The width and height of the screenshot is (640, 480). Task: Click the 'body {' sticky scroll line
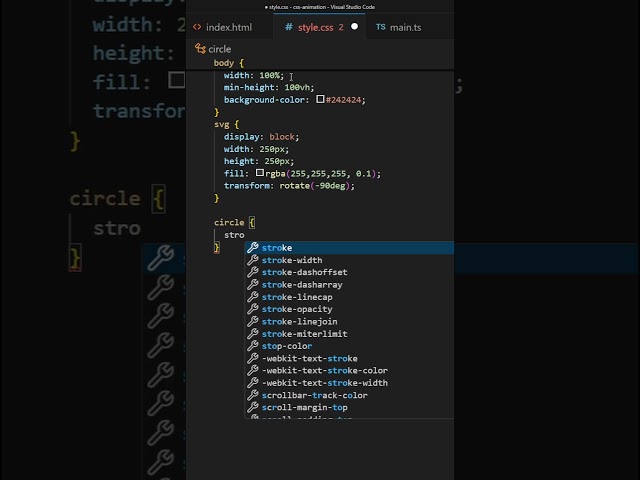click(x=229, y=63)
